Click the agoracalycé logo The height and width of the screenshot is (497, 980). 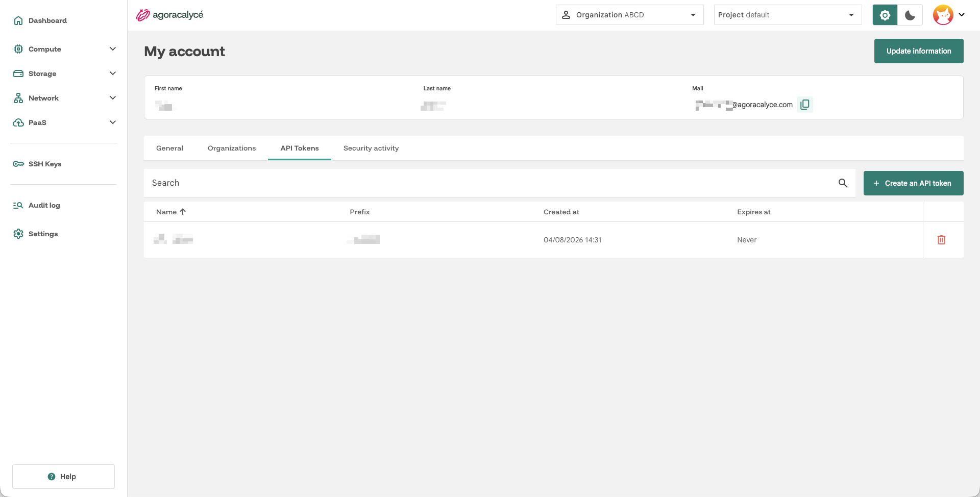pos(169,15)
